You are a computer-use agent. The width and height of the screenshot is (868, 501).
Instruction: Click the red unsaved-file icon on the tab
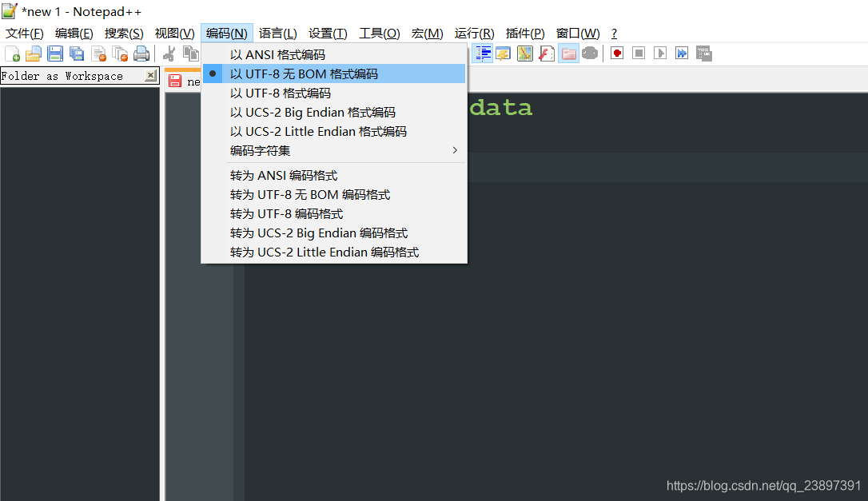click(x=175, y=81)
